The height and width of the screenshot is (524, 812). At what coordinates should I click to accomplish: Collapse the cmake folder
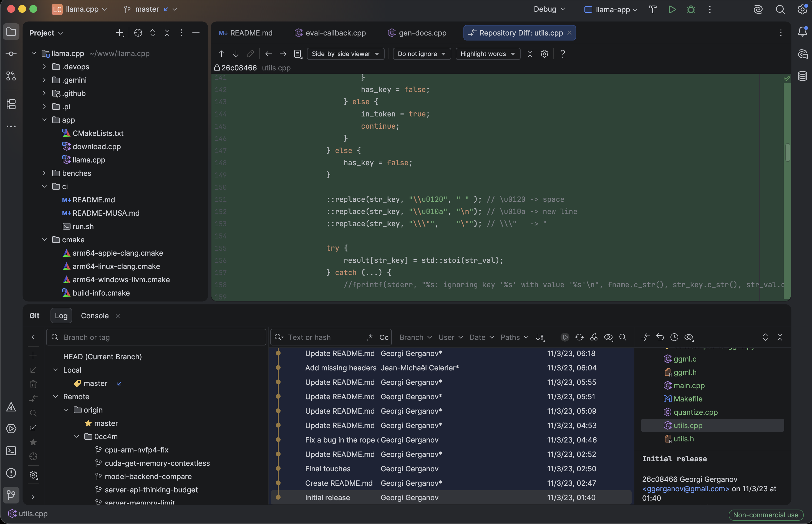point(44,240)
